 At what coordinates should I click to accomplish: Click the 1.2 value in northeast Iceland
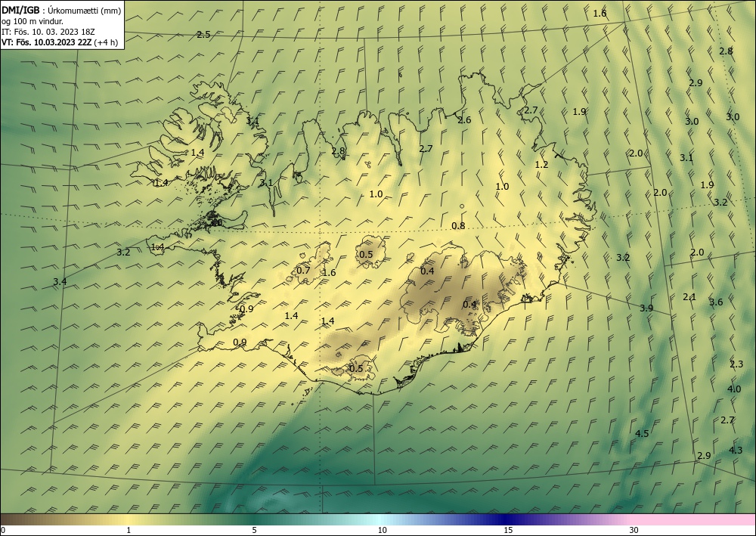[541, 164]
